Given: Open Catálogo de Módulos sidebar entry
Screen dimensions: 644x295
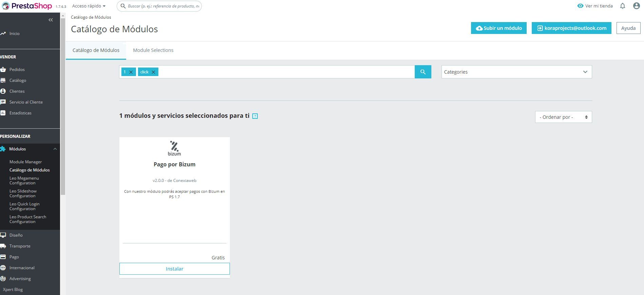Looking at the screenshot, I should click(x=30, y=170).
